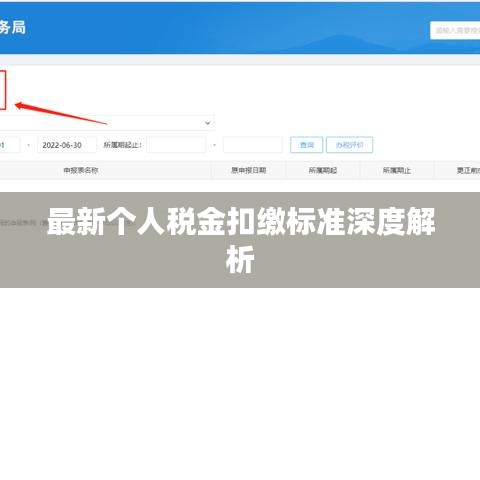Click the red outlined box at left edge
The width and height of the screenshot is (480, 480).
pyautogui.click(x=3, y=90)
